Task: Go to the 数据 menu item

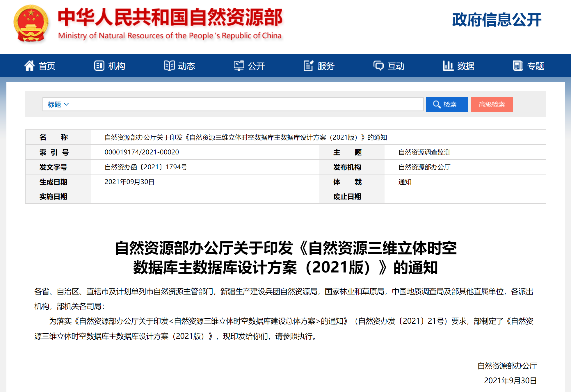Action: click(x=465, y=66)
